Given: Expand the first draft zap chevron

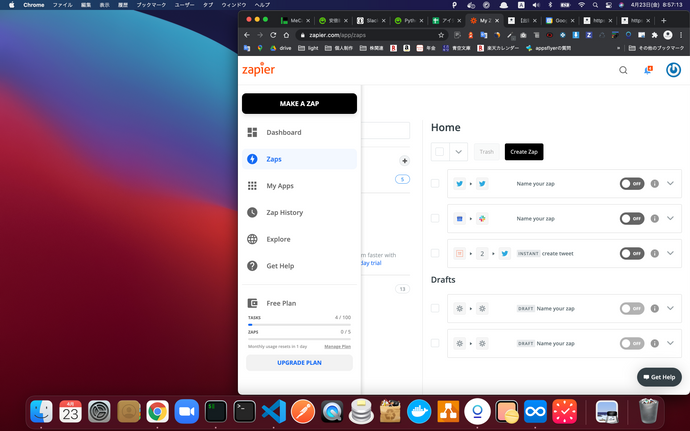Looking at the screenshot, I should tap(670, 308).
